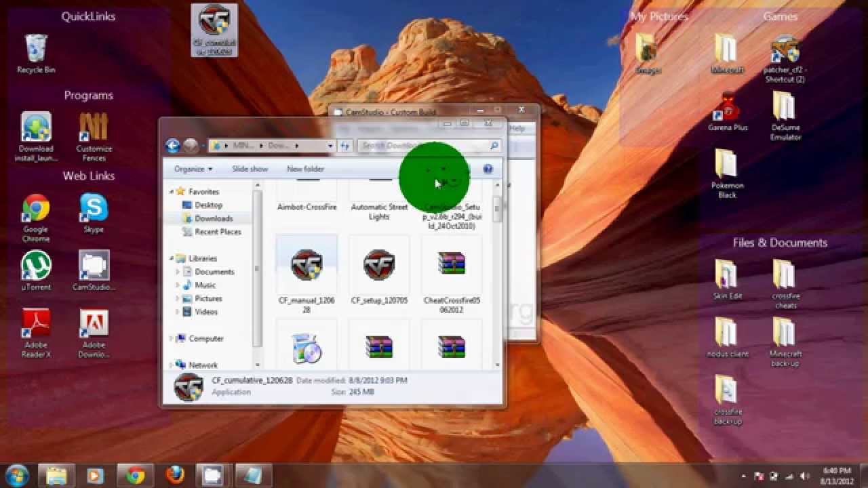Image resolution: width=868 pixels, height=488 pixels.
Task: Click the Help menu in CamStudio window
Action: pyautogui.click(x=517, y=128)
